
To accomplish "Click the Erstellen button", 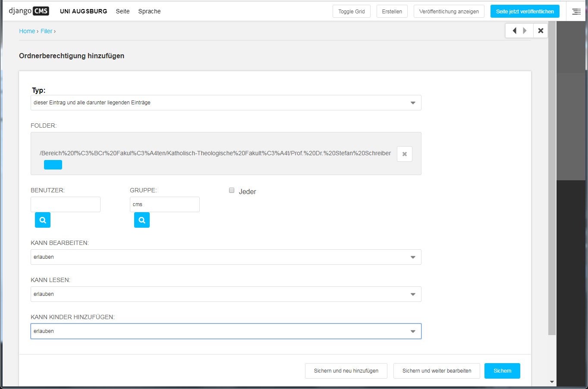I will 392,12.
